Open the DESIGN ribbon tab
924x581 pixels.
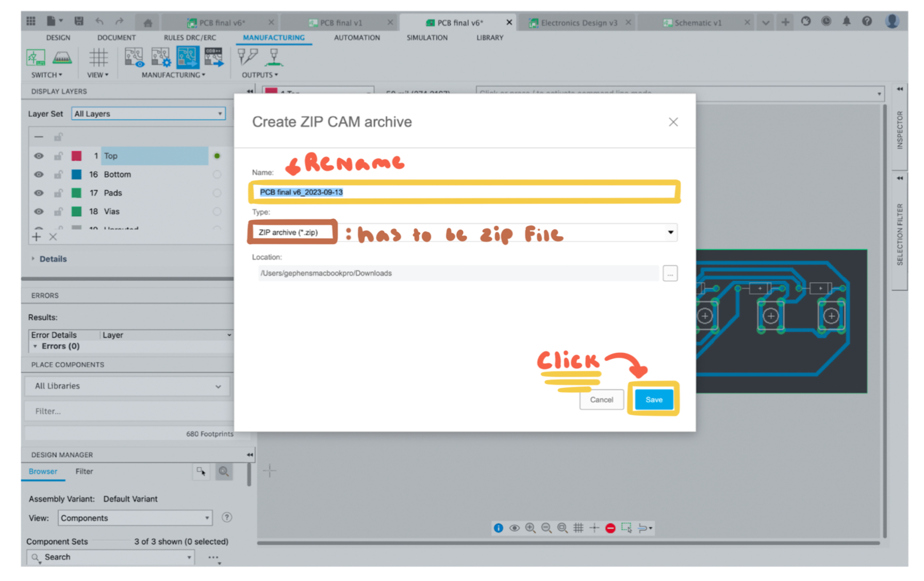tap(58, 38)
